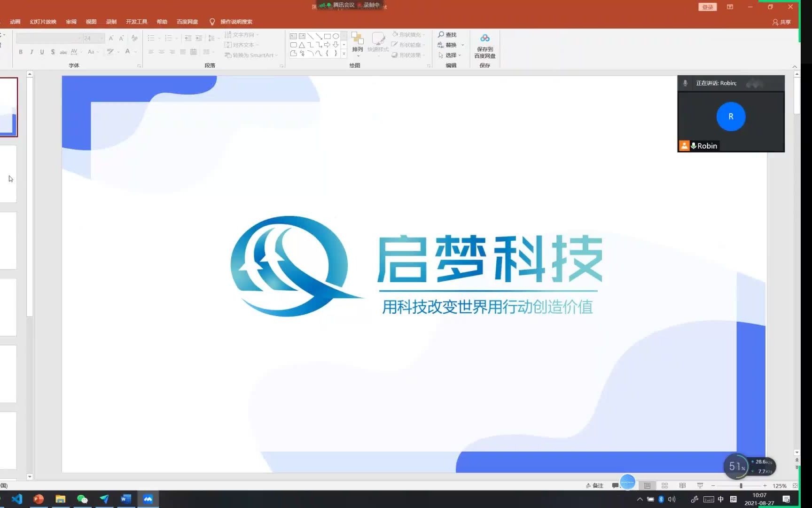Image resolution: width=812 pixels, height=508 pixels.
Task: Select the oval shape in gallery
Action: pyautogui.click(x=336, y=36)
